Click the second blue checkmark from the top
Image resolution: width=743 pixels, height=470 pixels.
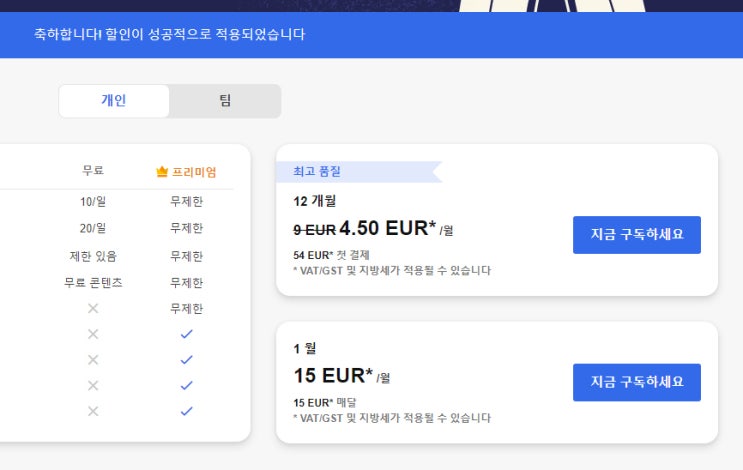point(186,360)
